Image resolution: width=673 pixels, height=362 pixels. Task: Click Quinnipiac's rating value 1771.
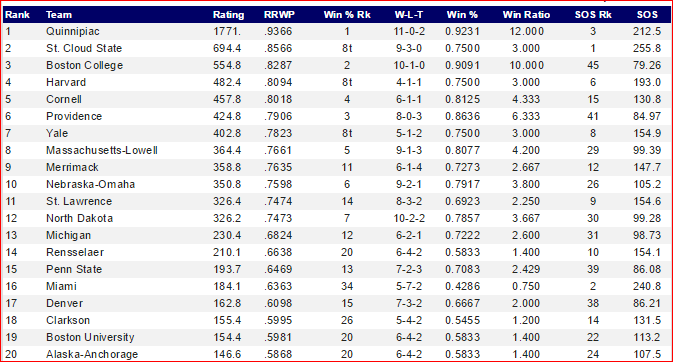tap(227, 31)
